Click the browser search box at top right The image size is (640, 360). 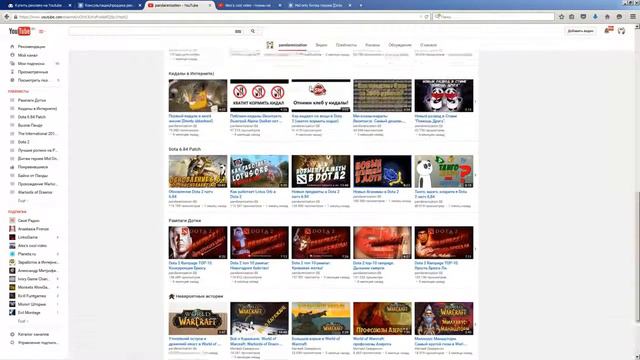click(x=494, y=17)
